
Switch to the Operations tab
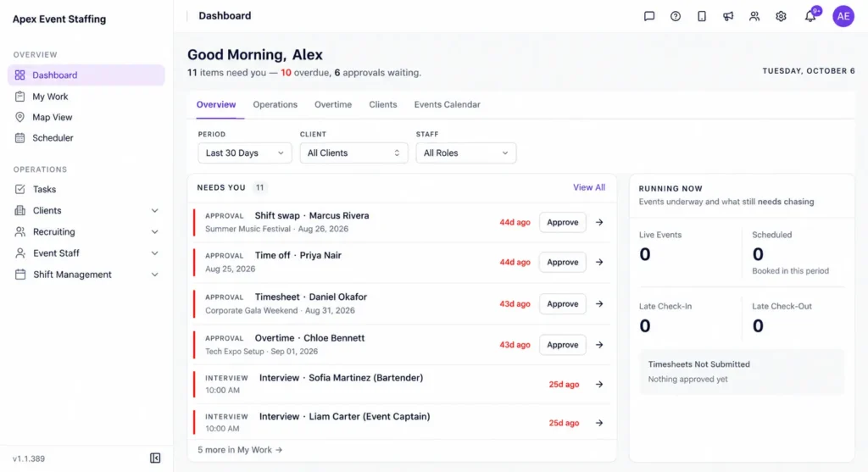point(275,104)
